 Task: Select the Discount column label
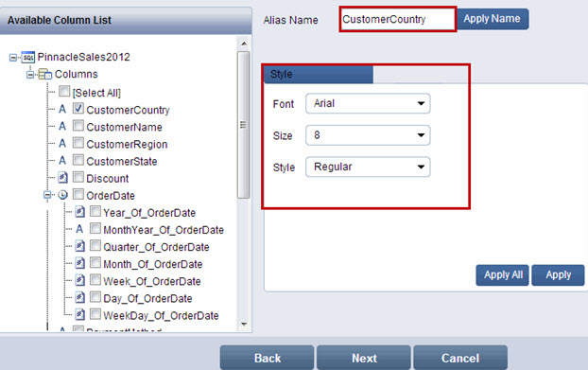coord(107,179)
